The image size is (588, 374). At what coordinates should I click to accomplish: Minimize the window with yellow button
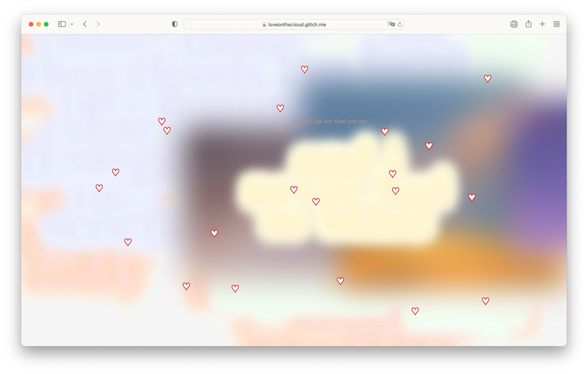(x=39, y=24)
